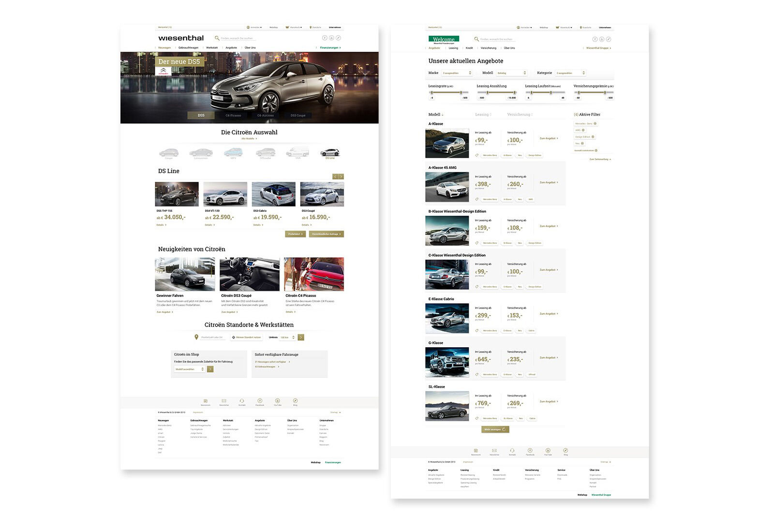Click the Kontakt headset icon in left footer
Image resolution: width=774 pixels, height=532 pixels.
242,401
